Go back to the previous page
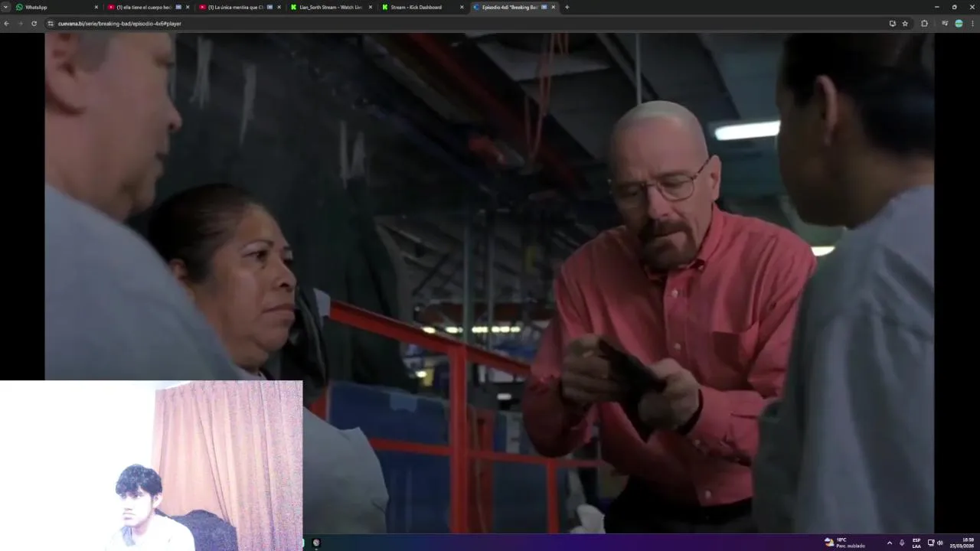The image size is (980, 551). (6, 24)
